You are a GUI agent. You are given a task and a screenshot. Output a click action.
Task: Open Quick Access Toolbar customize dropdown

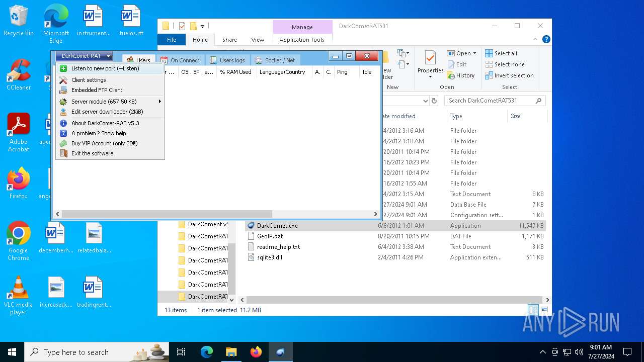[x=202, y=26]
